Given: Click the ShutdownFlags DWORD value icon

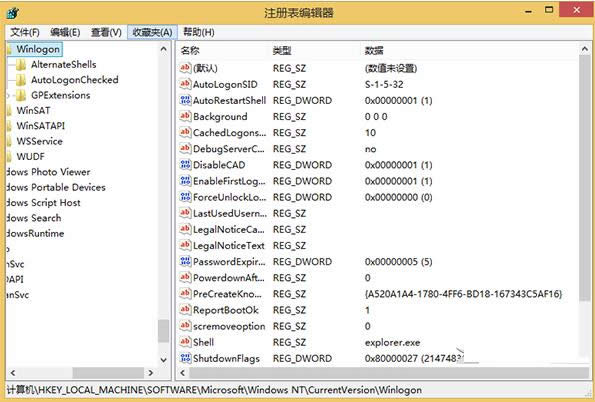Looking at the screenshot, I should 185,358.
